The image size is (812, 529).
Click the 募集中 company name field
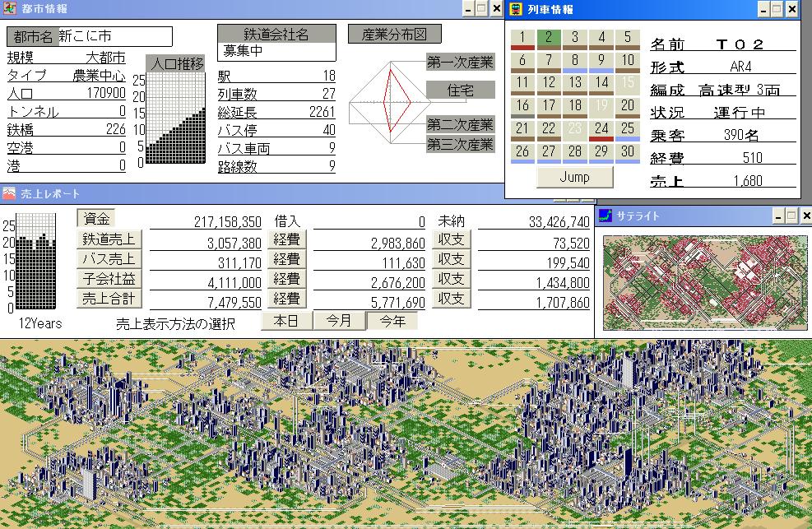276,52
